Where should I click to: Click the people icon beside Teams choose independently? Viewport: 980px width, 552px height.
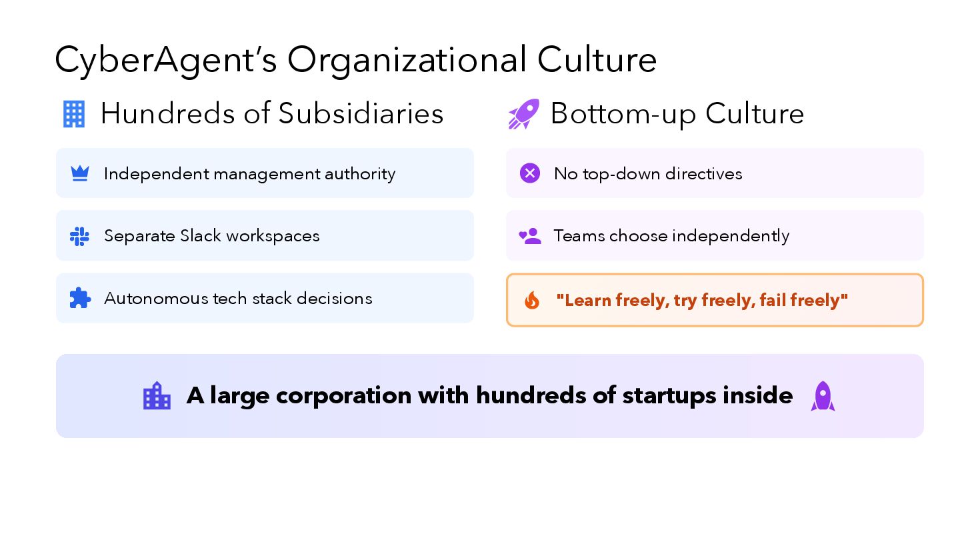click(530, 236)
